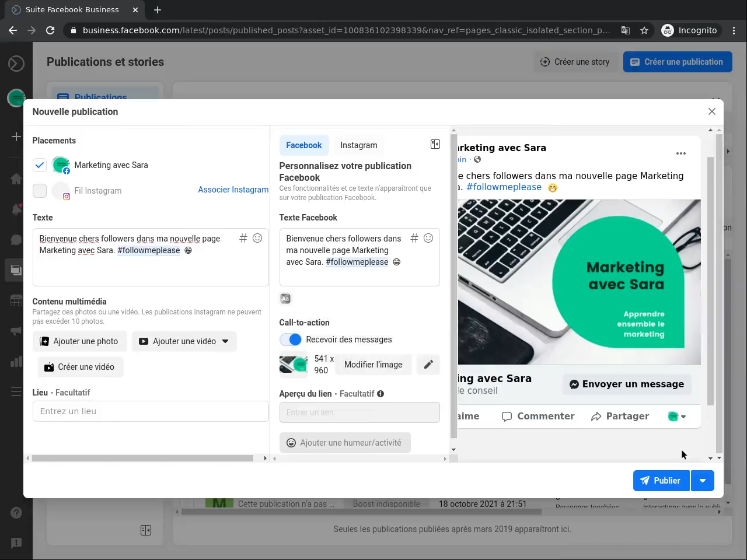Viewport: 747px width, 560px height.
Task: Disable the Recevoir des messages toggle
Action: [291, 339]
